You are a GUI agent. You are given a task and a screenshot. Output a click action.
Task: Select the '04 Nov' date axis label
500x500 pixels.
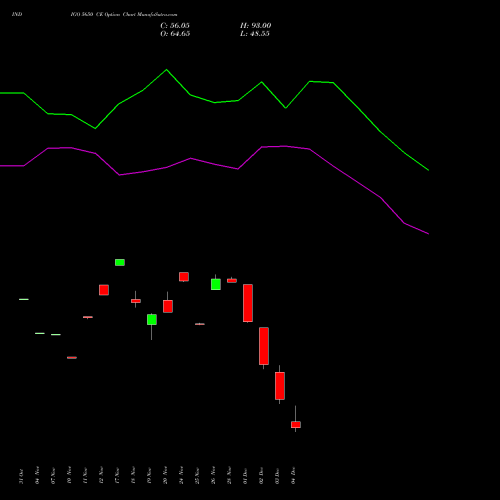[37, 475]
